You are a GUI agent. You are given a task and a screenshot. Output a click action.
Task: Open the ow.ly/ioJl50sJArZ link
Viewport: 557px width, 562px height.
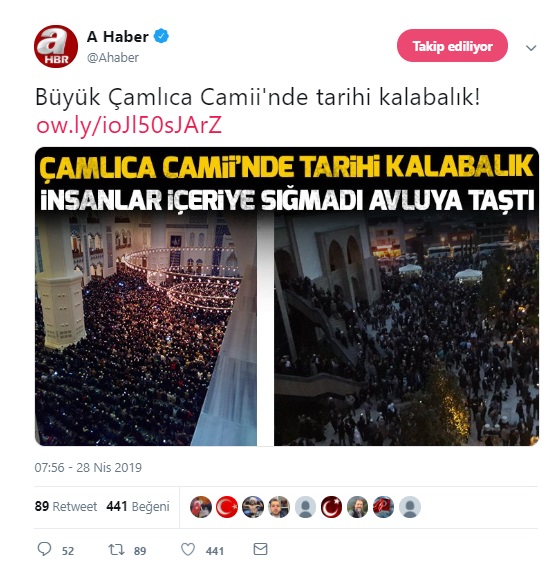pos(129,125)
